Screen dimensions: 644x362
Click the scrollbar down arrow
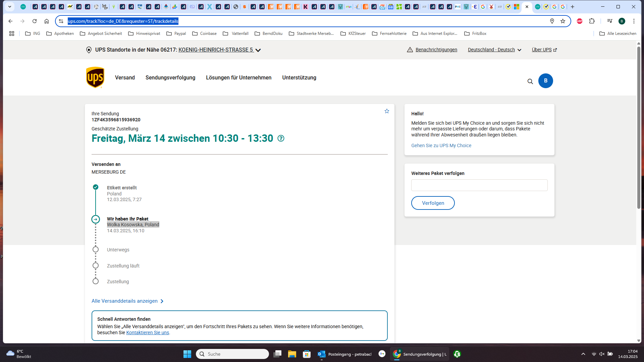639,341
